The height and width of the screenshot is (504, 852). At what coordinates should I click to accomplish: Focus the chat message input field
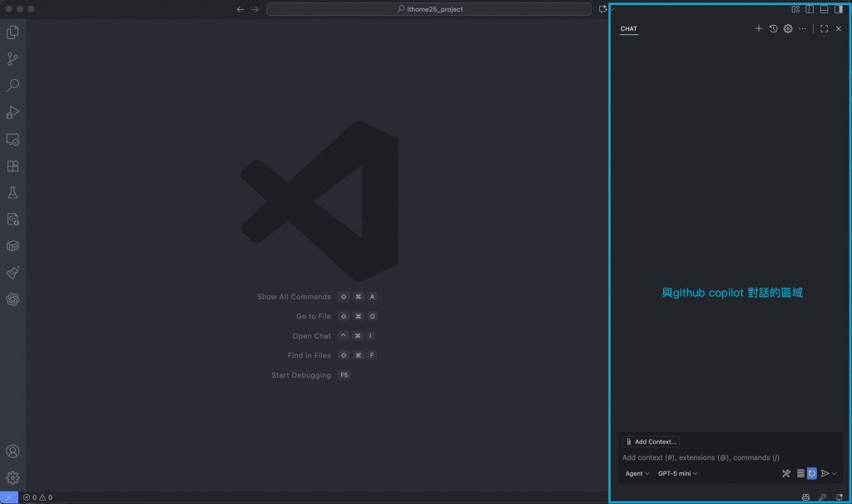[730, 457]
